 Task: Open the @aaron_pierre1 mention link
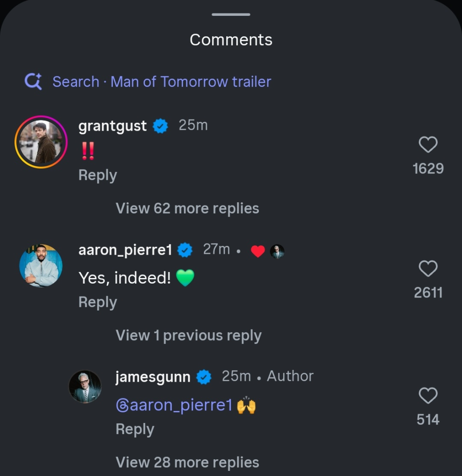point(174,405)
